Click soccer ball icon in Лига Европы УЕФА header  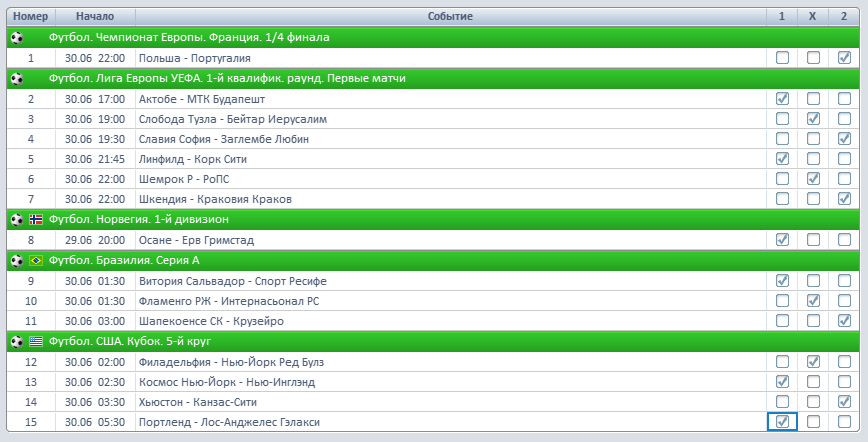click(17, 79)
